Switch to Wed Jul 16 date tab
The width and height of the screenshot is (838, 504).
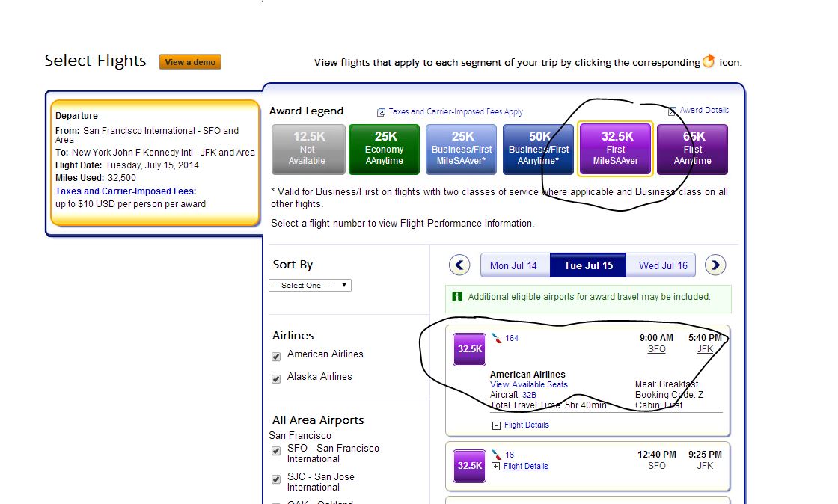pos(661,265)
